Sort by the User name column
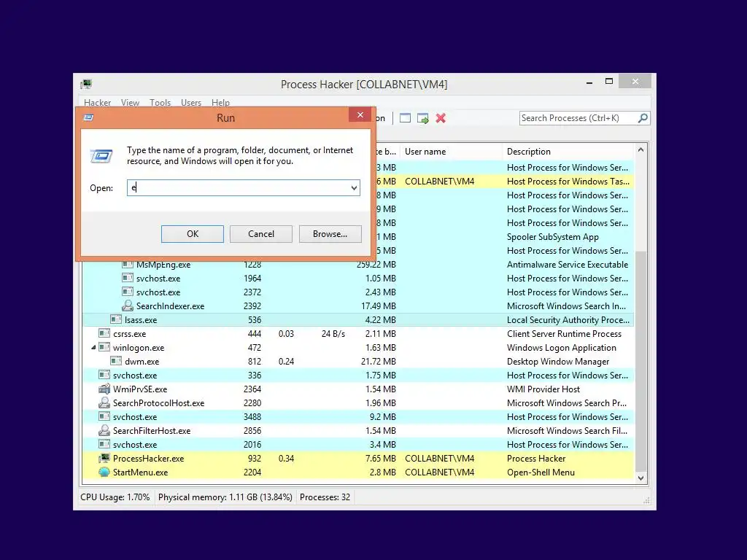 (x=451, y=152)
